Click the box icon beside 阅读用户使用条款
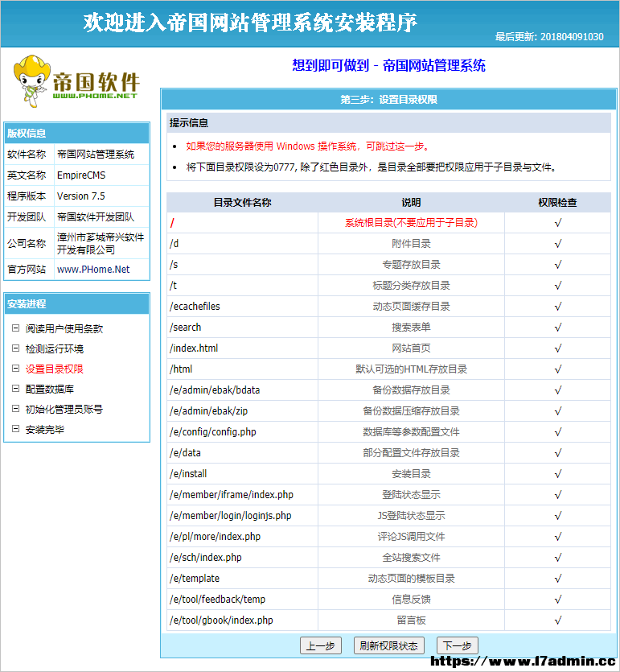 (x=16, y=328)
